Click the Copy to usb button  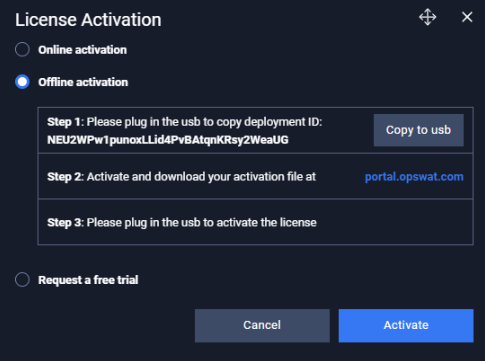point(418,130)
